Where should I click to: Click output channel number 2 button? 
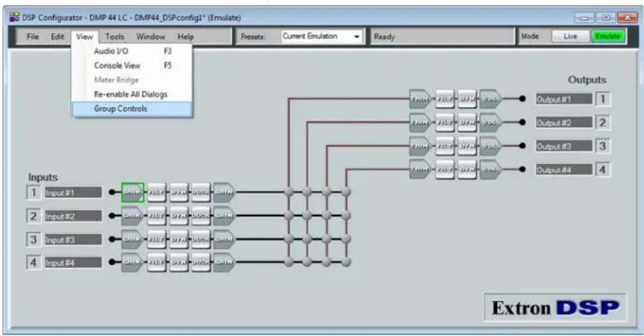pyautogui.click(x=603, y=122)
